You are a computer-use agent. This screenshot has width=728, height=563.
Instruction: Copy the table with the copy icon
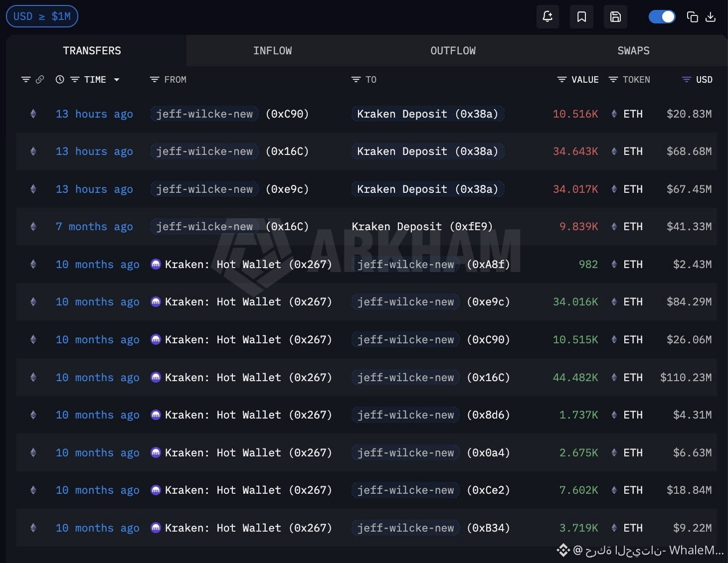(692, 17)
